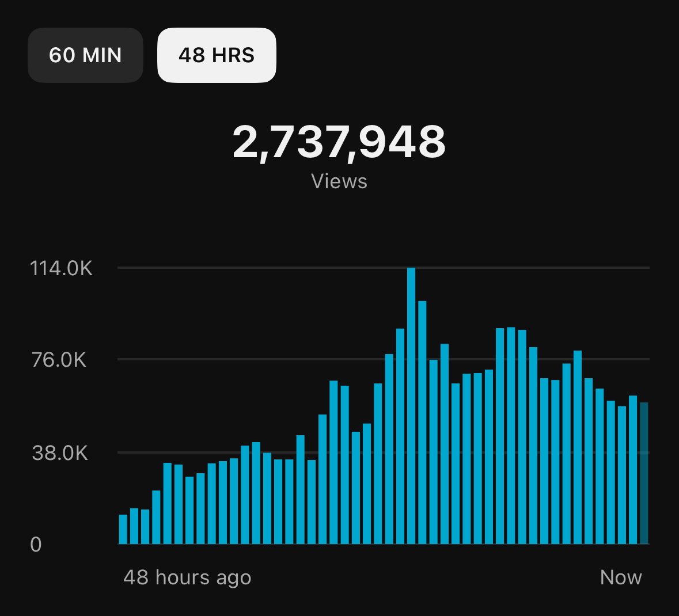679x616 pixels.
Task: Click the 38.0K axis label
Action: [60, 453]
